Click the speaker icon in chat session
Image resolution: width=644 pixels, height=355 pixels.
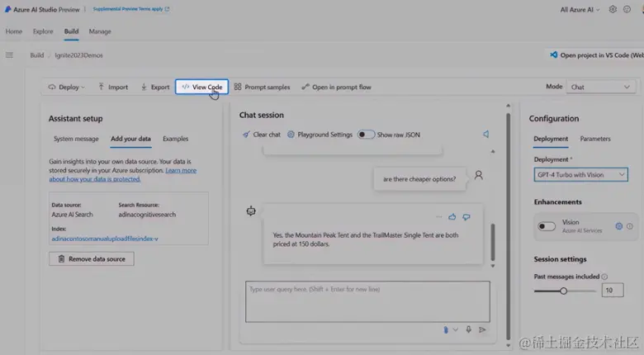[x=485, y=134]
